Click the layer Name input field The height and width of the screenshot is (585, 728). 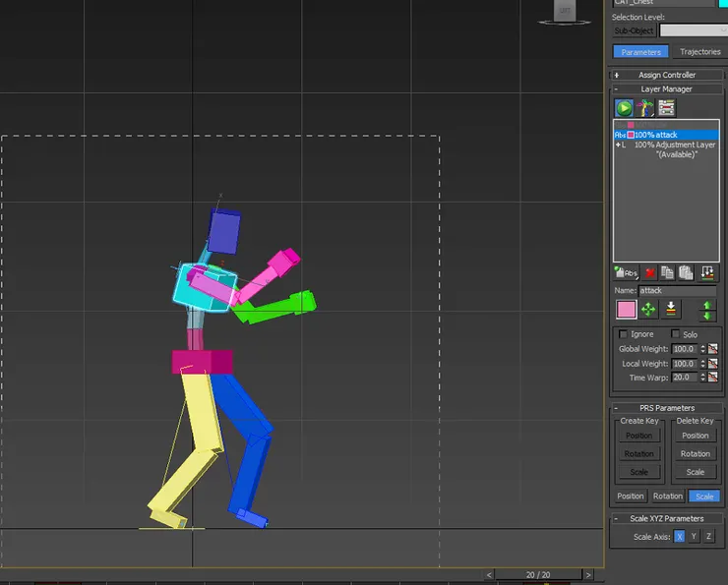pyautogui.click(x=679, y=291)
